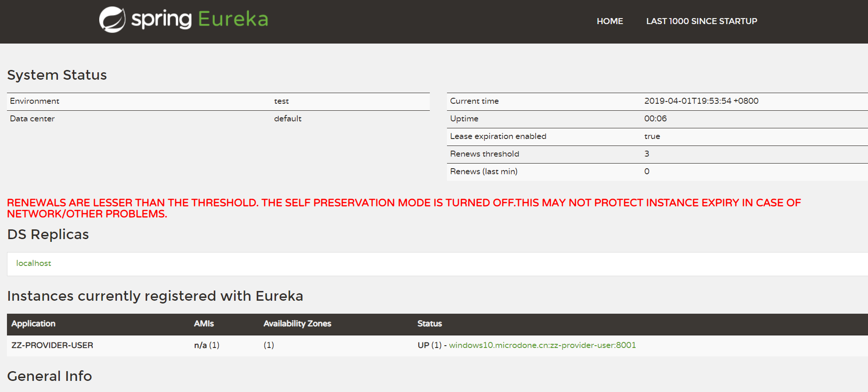The height and width of the screenshot is (392, 868).
Task: Click the Application column header
Action: coord(33,323)
